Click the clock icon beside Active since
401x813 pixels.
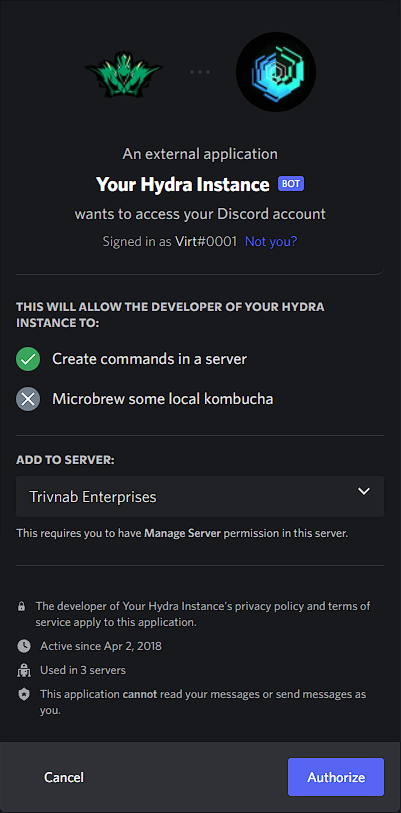tap(23, 646)
